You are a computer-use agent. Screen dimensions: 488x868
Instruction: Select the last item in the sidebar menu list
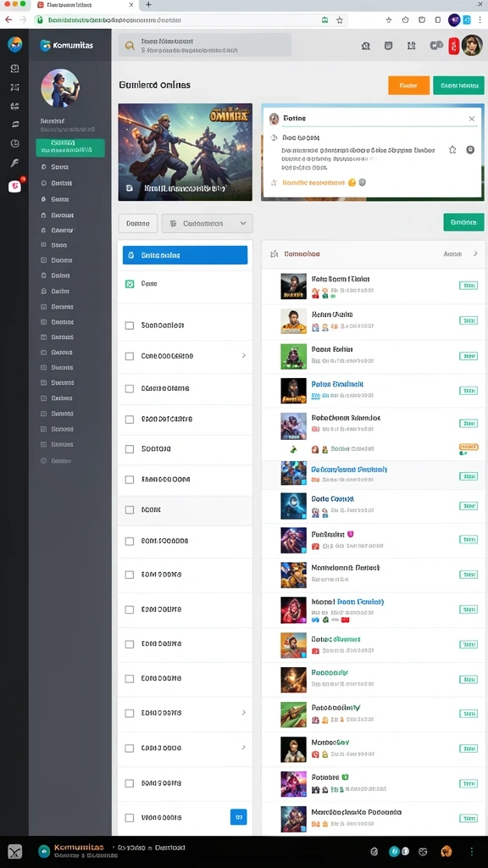tap(57, 460)
